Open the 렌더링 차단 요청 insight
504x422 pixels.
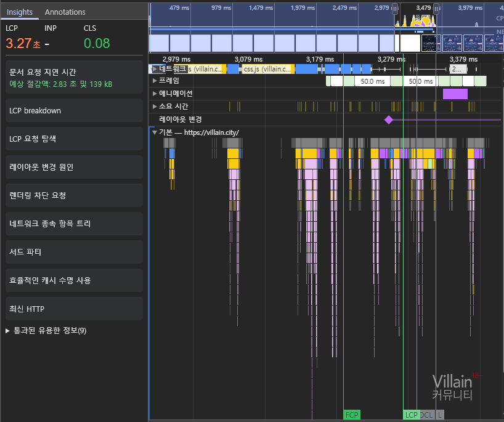point(74,196)
